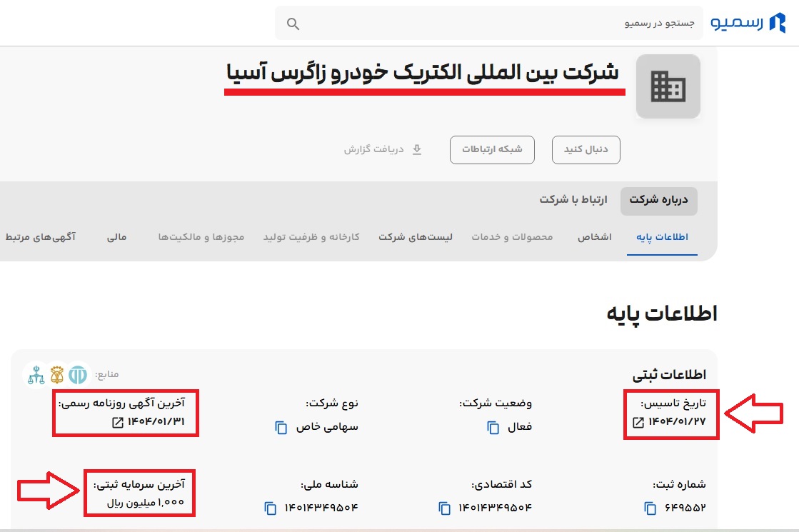Click the دنبال کنید follow button
Image resolution: width=799 pixels, height=532 pixels.
click(x=586, y=150)
